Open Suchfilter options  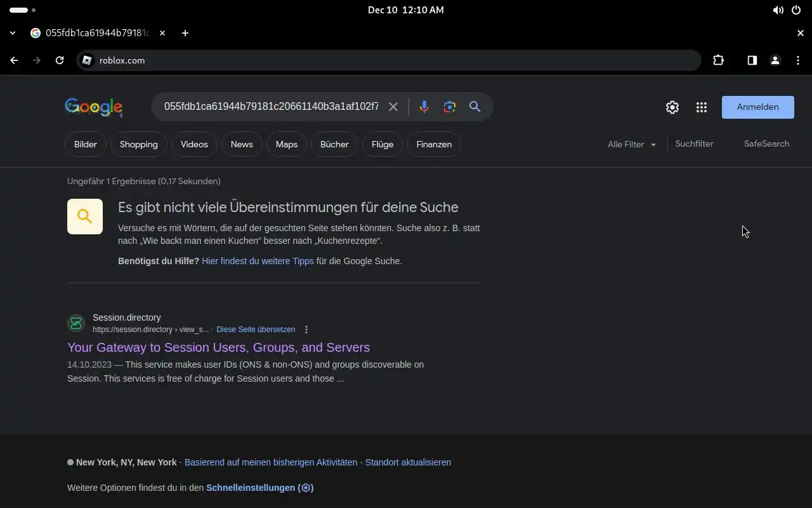694,144
